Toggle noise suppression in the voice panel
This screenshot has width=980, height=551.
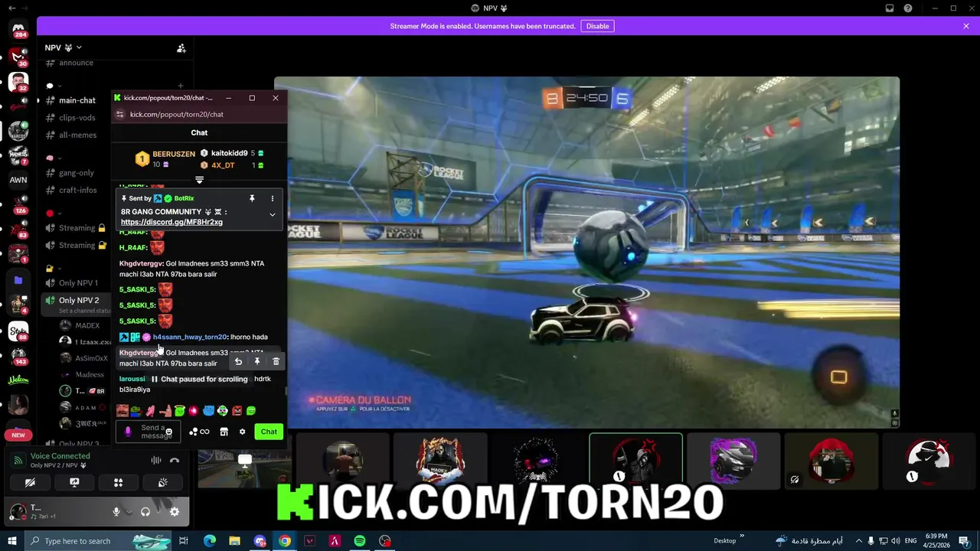click(156, 460)
